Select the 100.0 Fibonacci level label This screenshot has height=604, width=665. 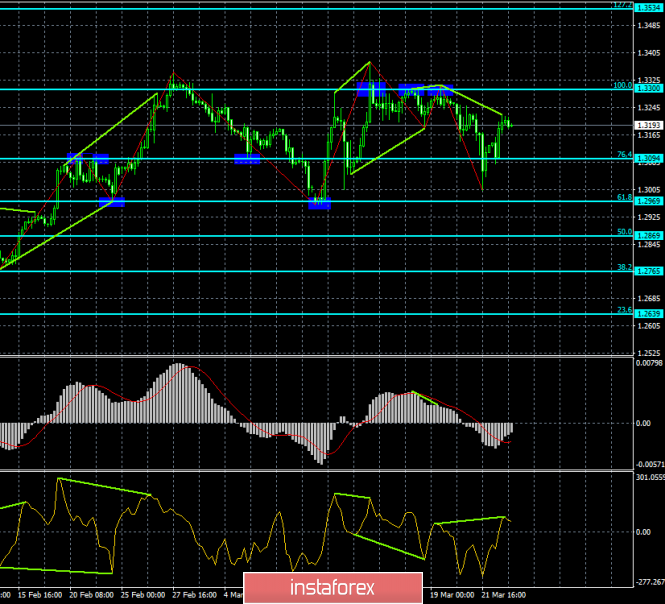click(x=623, y=85)
